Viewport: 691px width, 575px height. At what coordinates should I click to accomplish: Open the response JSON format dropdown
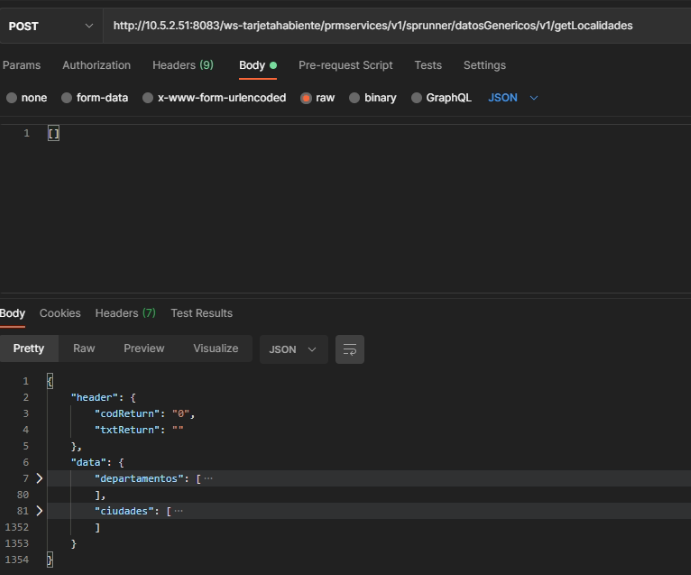pos(293,349)
